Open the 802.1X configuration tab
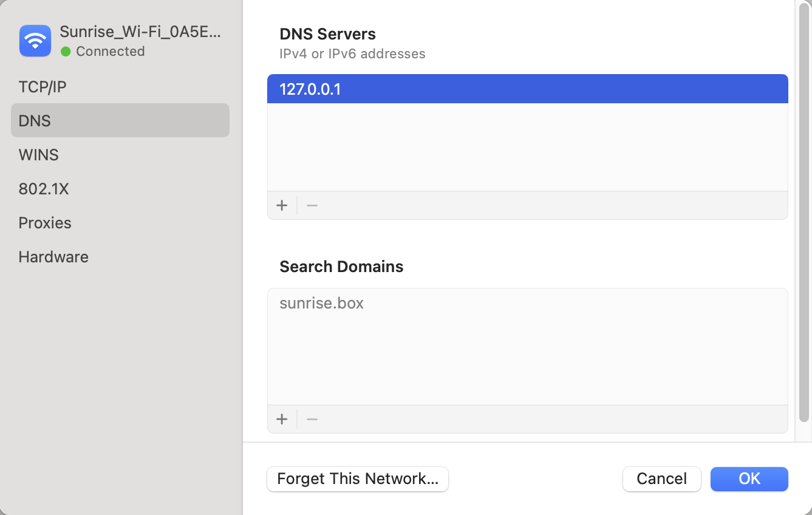This screenshot has width=812, height=515. [44, 189]
